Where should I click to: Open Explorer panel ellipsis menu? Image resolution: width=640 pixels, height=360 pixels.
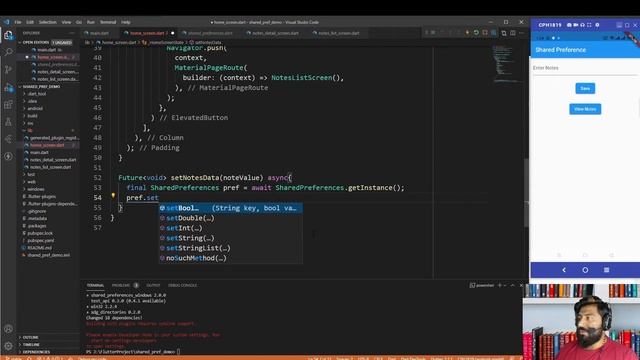tap(72, 33)
